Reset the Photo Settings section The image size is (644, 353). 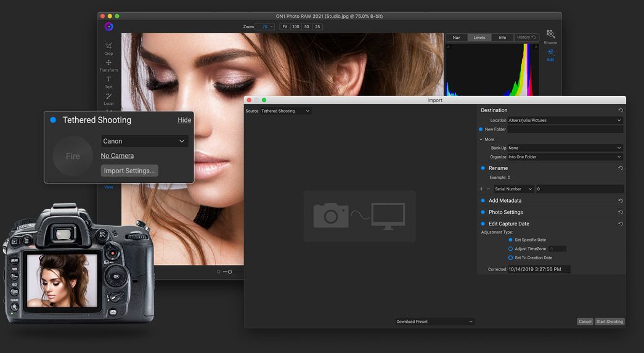point(620,212)
